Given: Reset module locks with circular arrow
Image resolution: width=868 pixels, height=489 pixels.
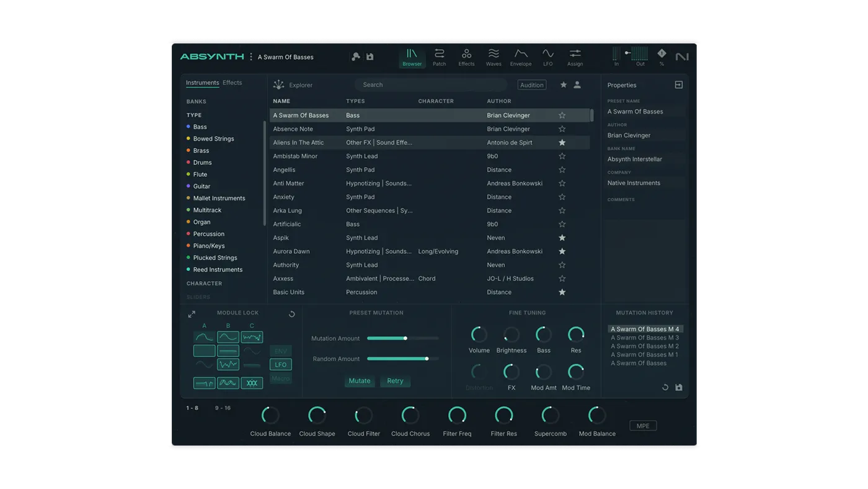Looking at the screenshot, I should pos(292,314).
